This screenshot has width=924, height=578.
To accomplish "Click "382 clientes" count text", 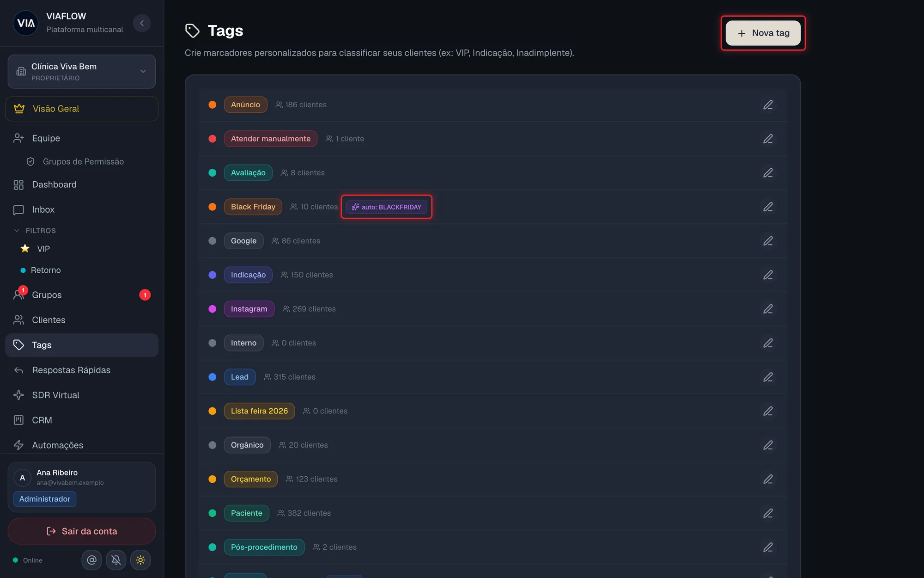I will tap(309, 513).
